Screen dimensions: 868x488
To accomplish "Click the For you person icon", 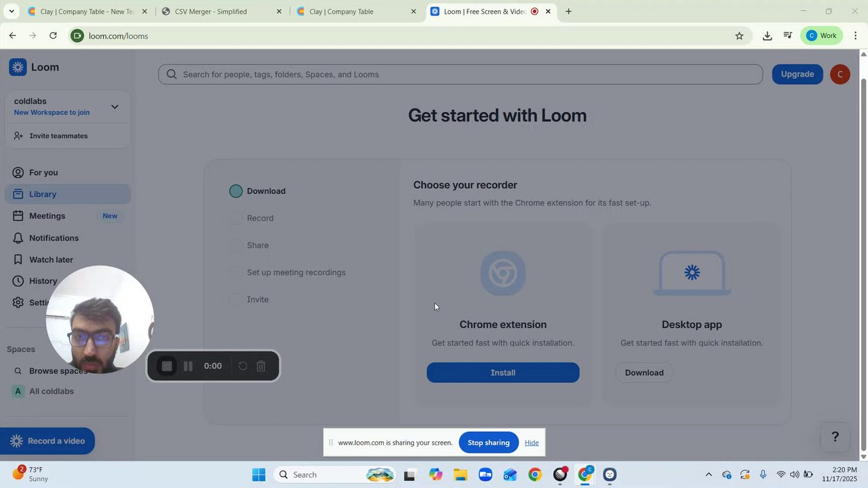I will (18, 172).
